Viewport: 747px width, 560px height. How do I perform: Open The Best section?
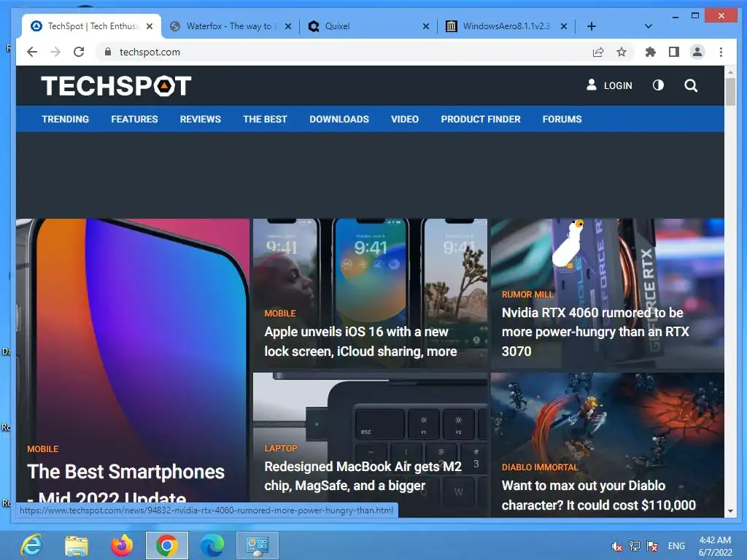tap(265, 119)
